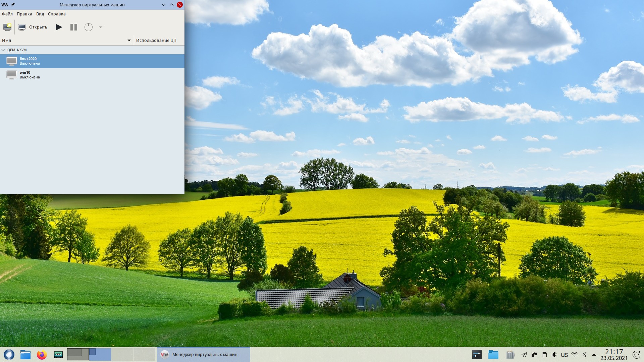
Task: Open the Файл menu
Action: tap(7, 14)
